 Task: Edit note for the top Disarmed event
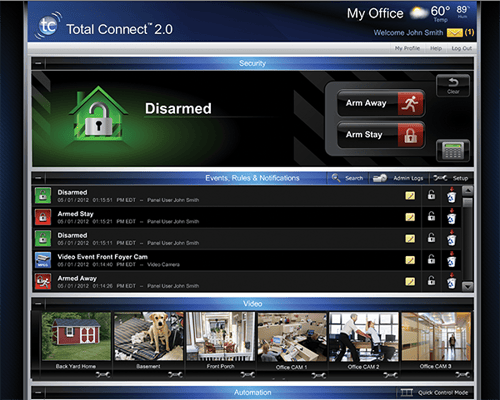[x=410, y=196]
